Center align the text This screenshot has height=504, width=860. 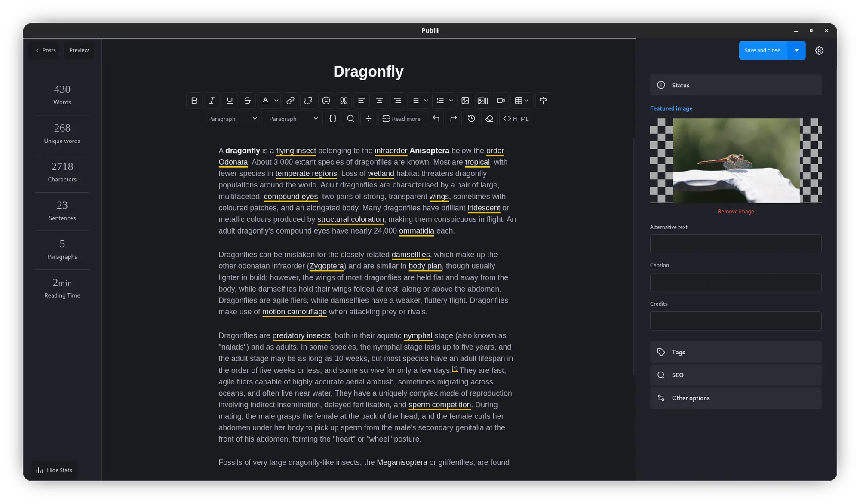[379, 101]
